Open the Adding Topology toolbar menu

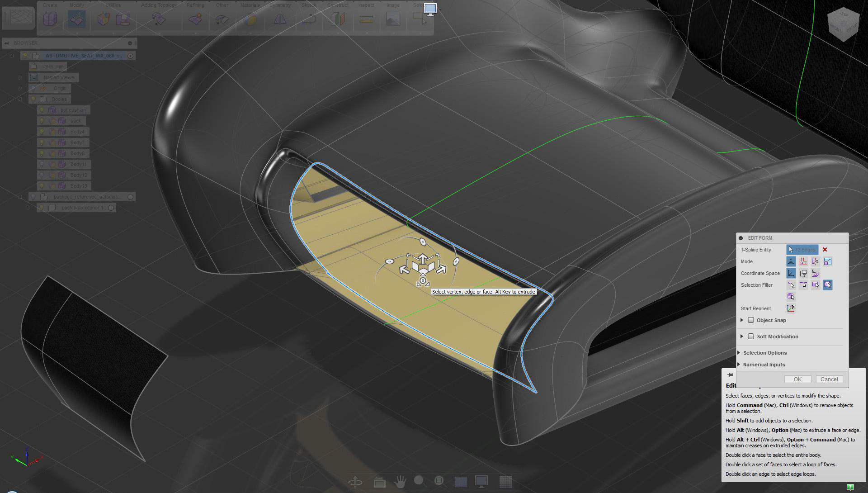[x=159, y=5]
